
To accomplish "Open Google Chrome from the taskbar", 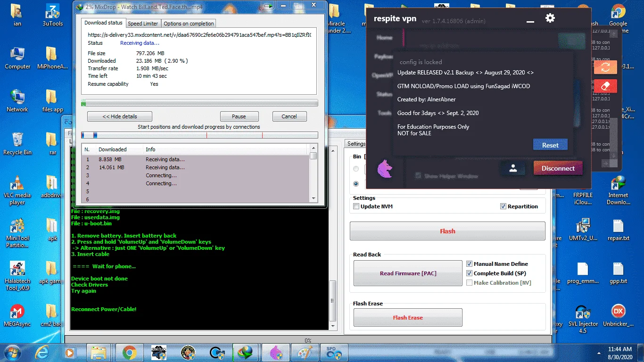I will click(x=129, y=352).
